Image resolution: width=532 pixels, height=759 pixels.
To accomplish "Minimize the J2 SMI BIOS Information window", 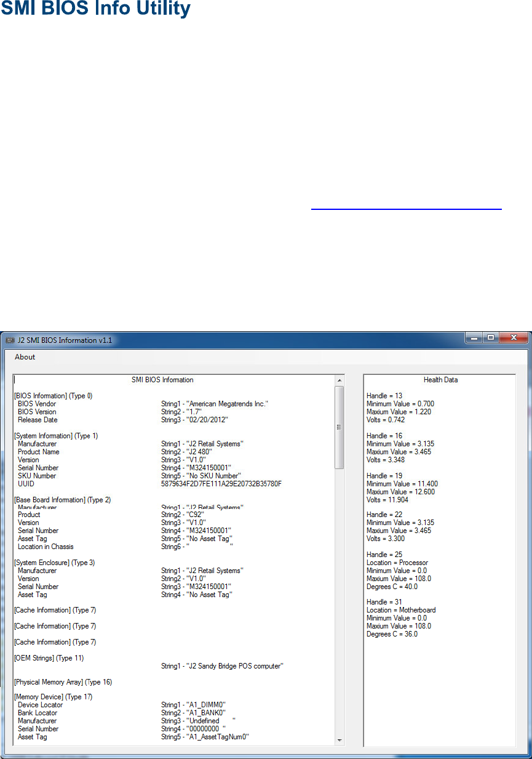I will click(x=473, y=338).
